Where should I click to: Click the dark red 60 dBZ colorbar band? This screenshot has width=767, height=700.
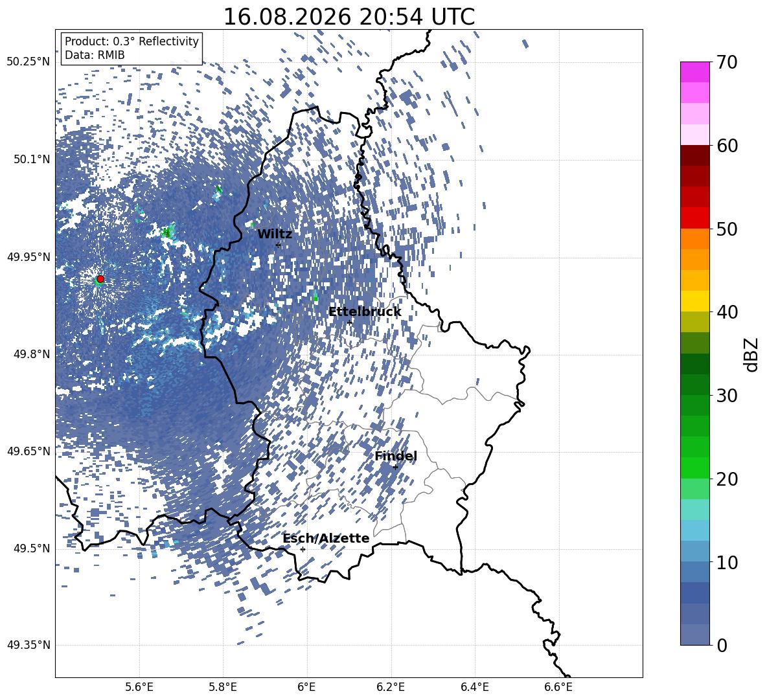[694, 155]
